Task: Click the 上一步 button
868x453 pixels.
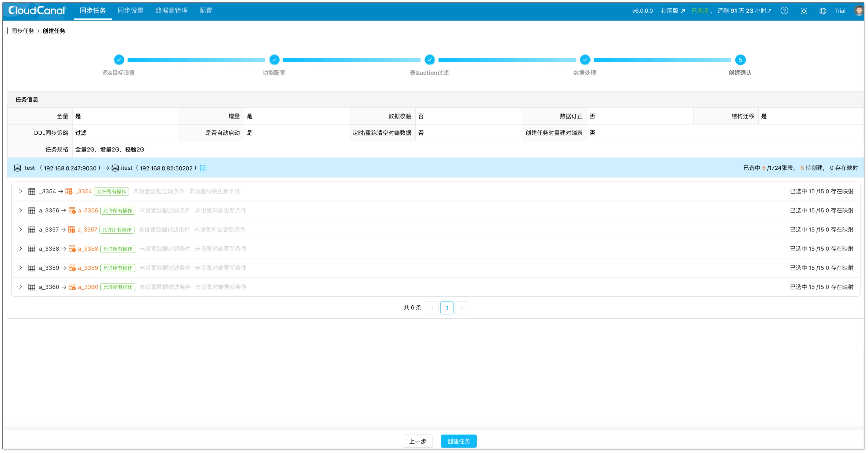Action: [417, 441]
